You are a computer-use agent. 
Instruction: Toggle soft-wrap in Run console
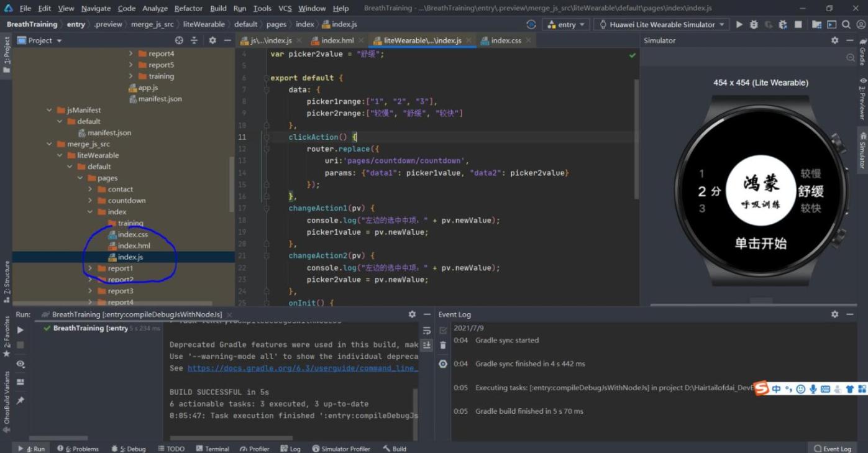[427, 331]
